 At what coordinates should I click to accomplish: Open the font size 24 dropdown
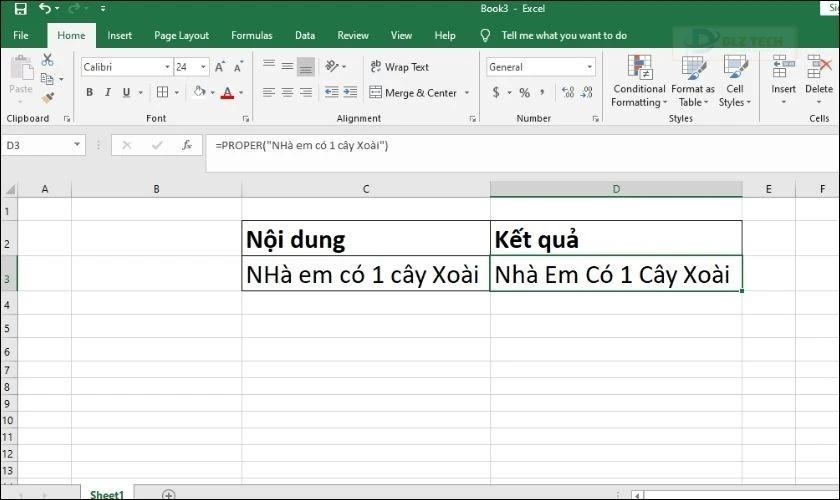point(204,67)
